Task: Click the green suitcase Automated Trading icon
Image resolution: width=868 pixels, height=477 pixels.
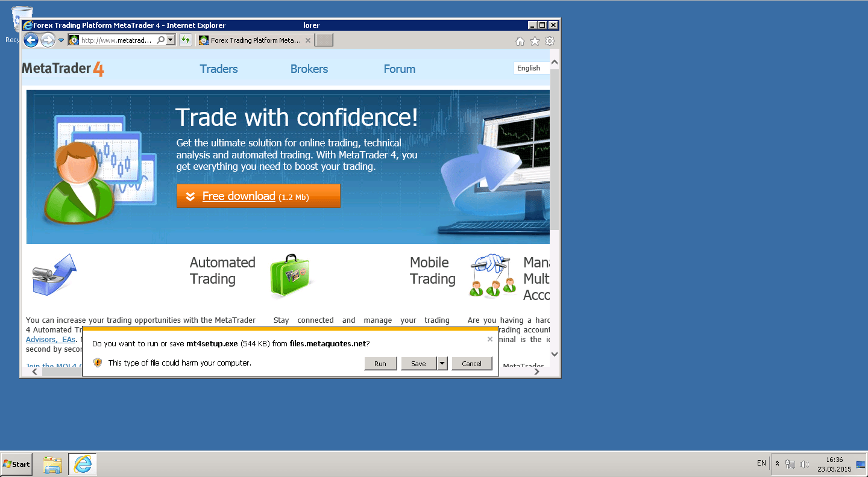Action: 290,276
